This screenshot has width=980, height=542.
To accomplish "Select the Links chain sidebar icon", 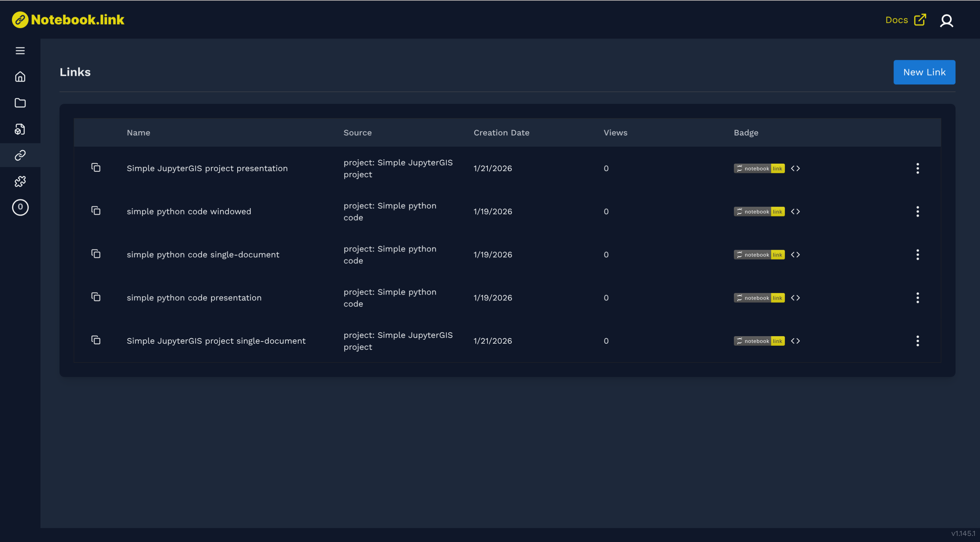I will tap(20, 155).
